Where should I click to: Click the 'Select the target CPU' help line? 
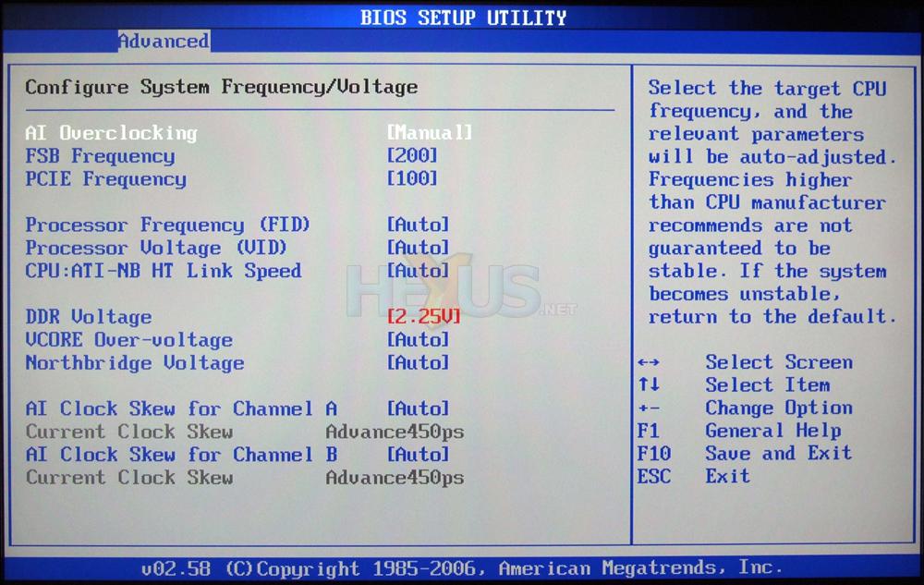click(x=767, y=89)
